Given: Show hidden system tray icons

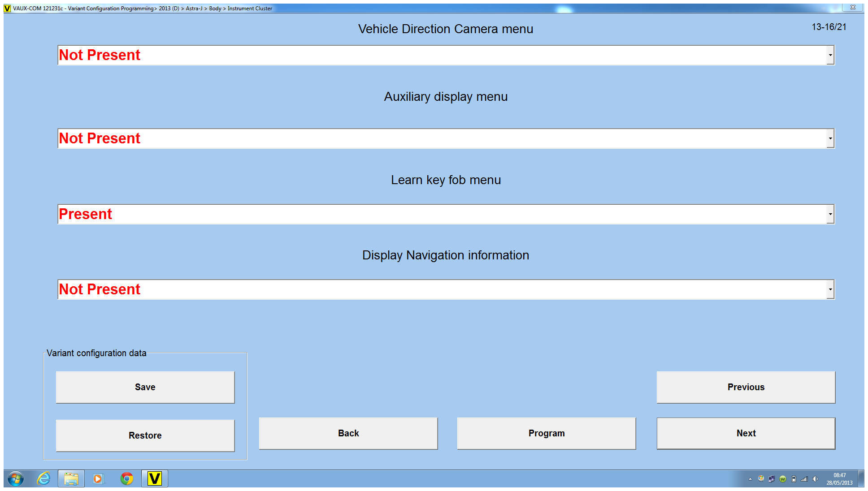Looking at the screenshot, I should (750, 479).
